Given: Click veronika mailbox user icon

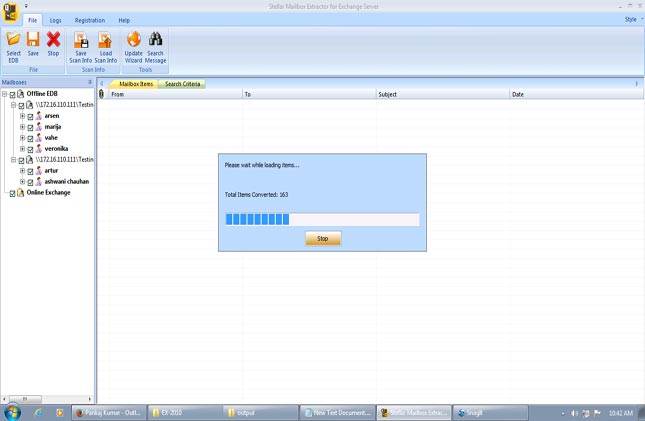Looking at the screenshot, I should tap(39, 149).
